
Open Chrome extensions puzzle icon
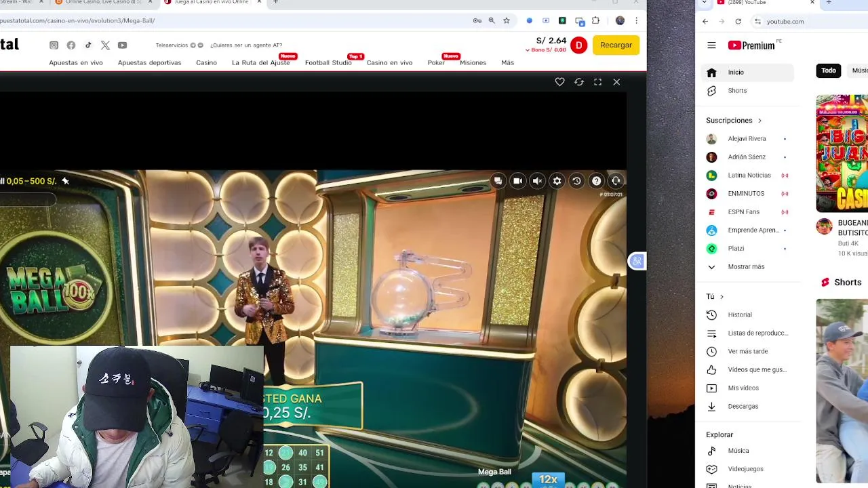[x=595, y=21]
